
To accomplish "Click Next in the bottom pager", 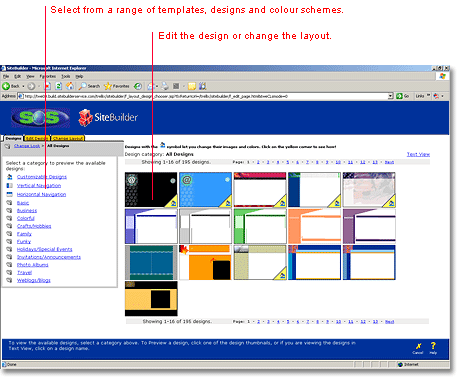I will click(389, 322).
